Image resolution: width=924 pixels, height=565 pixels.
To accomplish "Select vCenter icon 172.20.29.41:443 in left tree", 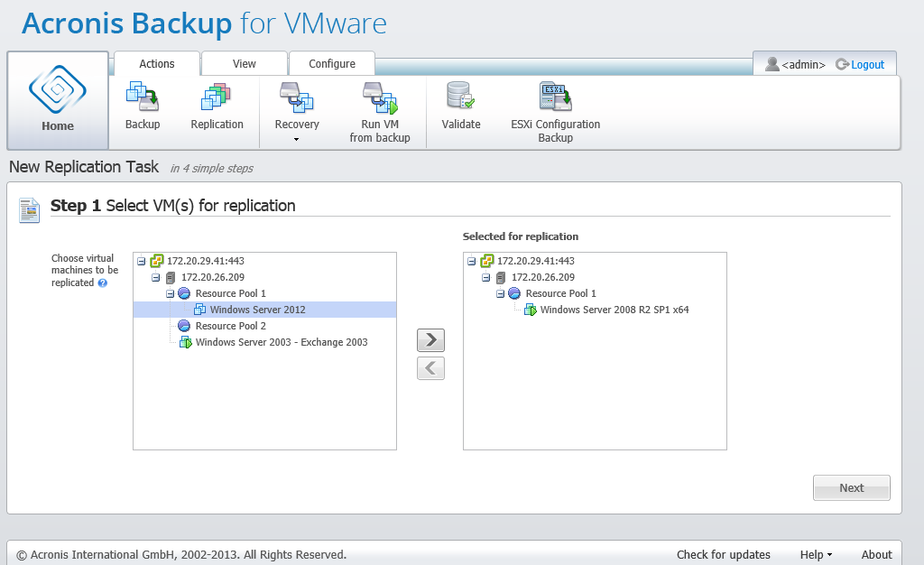I will click(x=157, y=261).
